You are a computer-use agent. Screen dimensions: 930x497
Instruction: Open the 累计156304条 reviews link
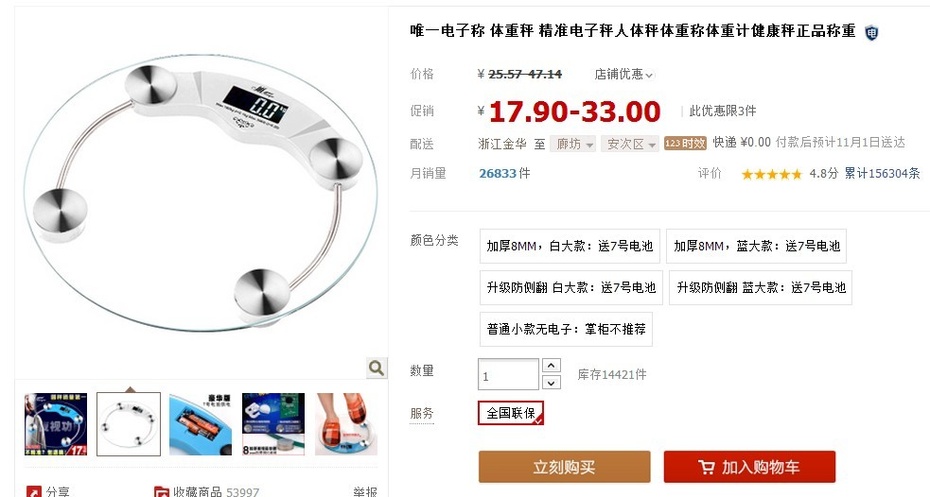coord(882,173)
